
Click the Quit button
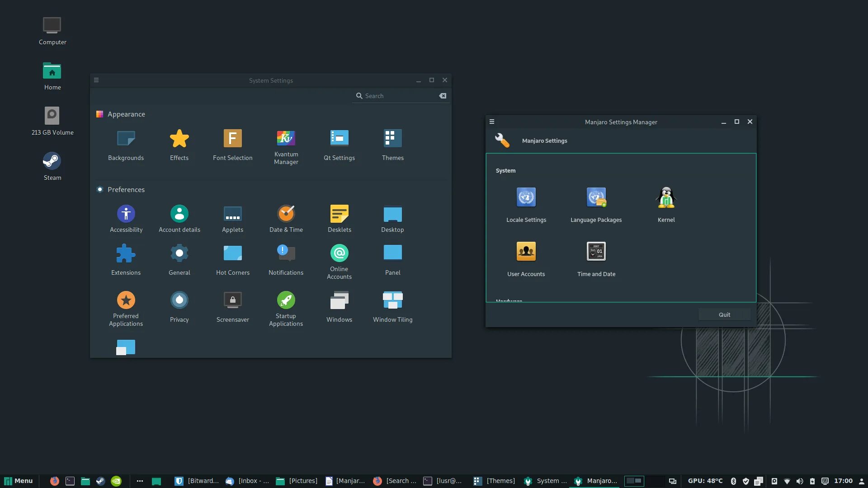pos(724,315)
